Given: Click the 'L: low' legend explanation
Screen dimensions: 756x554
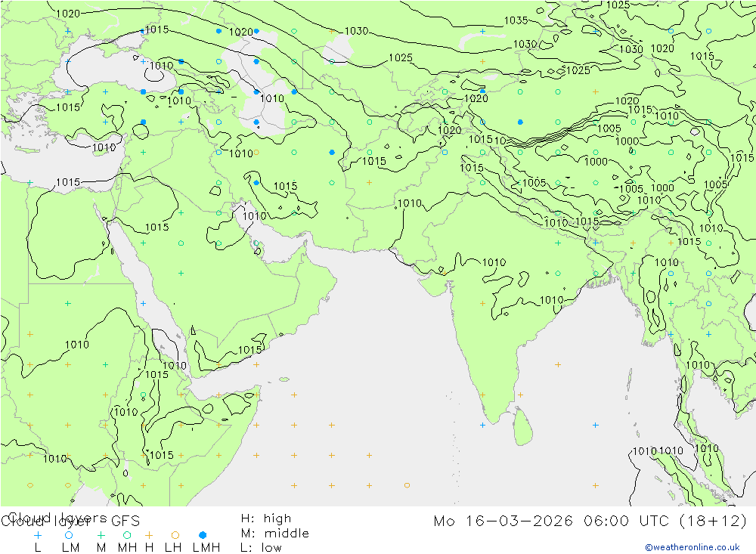Looking at the screenshot, I should click(261, 548).
